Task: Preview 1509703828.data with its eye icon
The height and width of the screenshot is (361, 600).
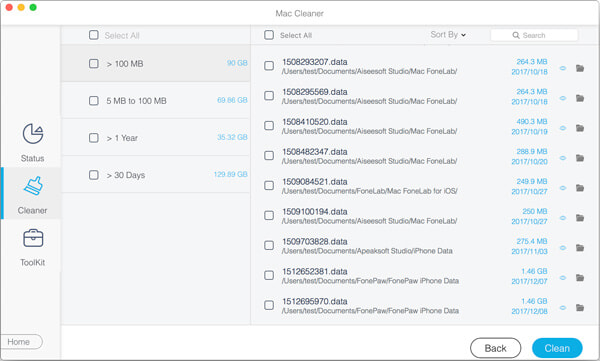Action: [x=563, y=248]
